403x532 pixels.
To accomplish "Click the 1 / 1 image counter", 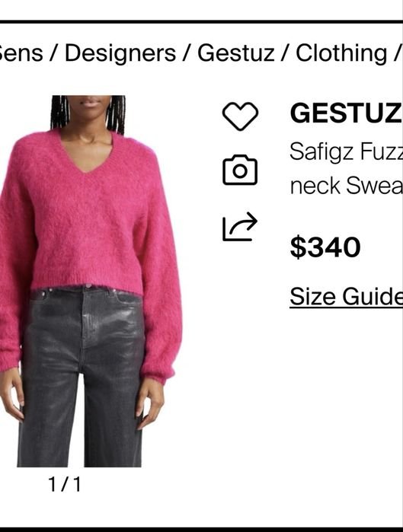I will (x=65, y=484).
